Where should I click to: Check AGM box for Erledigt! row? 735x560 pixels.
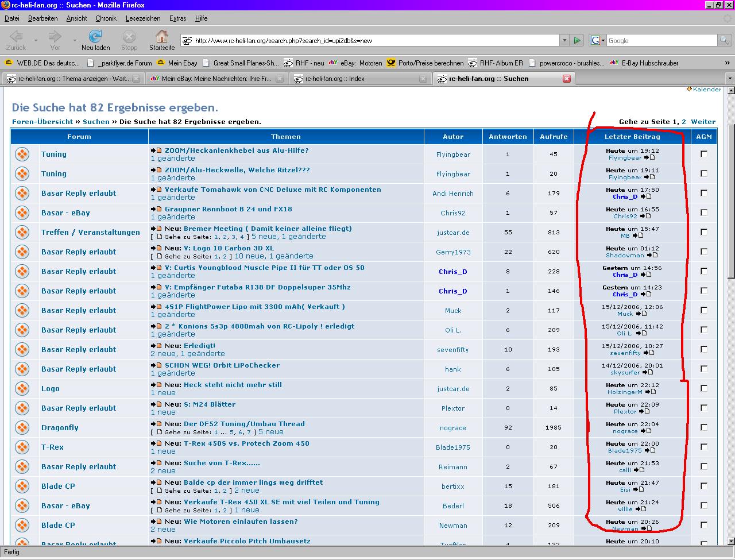[x=704, y=349]
